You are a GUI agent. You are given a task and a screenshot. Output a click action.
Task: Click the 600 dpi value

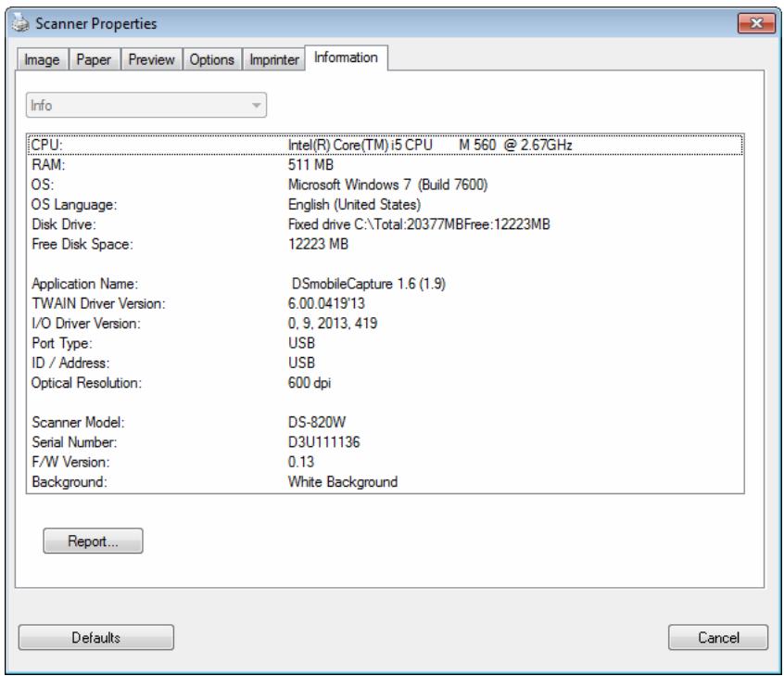point(310,383)
